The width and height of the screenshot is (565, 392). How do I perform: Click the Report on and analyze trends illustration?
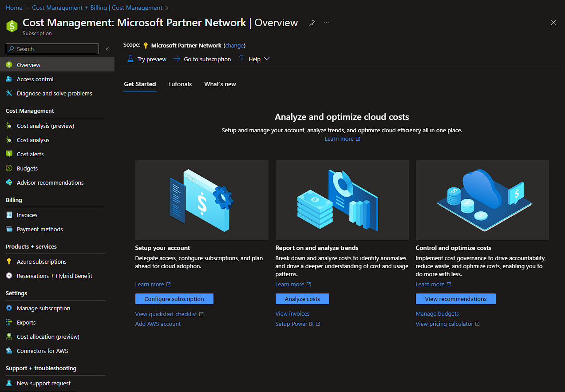coord(342,200)
